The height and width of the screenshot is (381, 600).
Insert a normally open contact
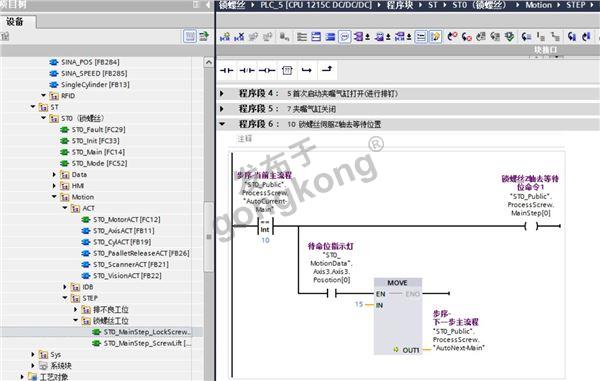(x=227, y=70)
